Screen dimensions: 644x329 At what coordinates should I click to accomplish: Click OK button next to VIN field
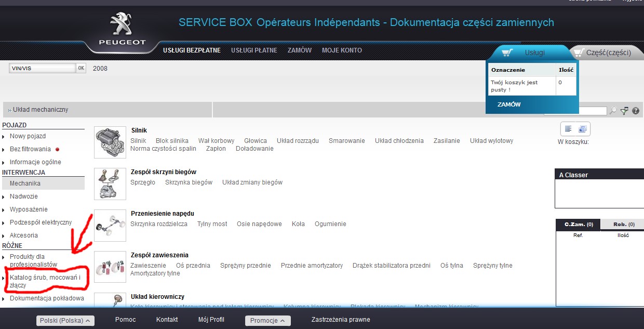tap(81, 68)
